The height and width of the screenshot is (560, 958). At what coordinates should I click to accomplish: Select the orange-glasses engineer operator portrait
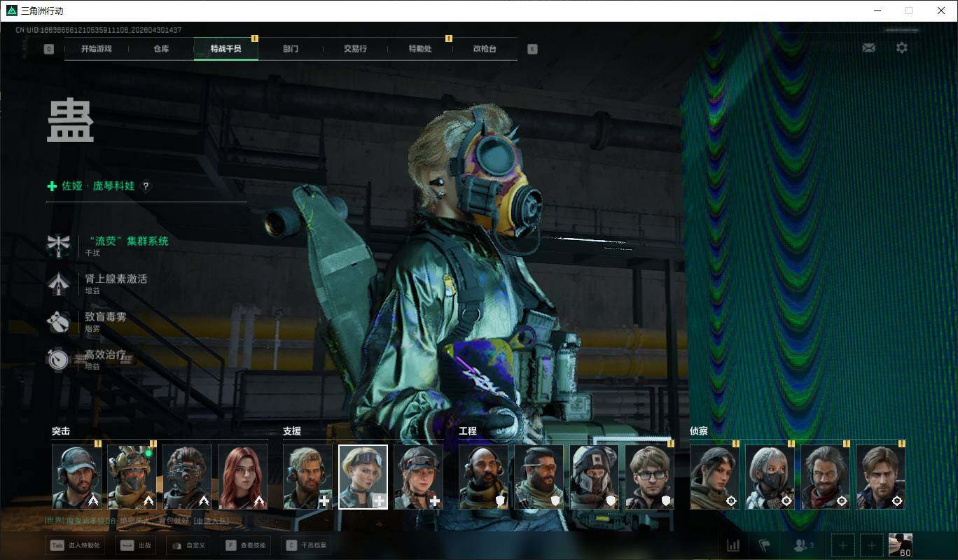[x=539, y=477]
